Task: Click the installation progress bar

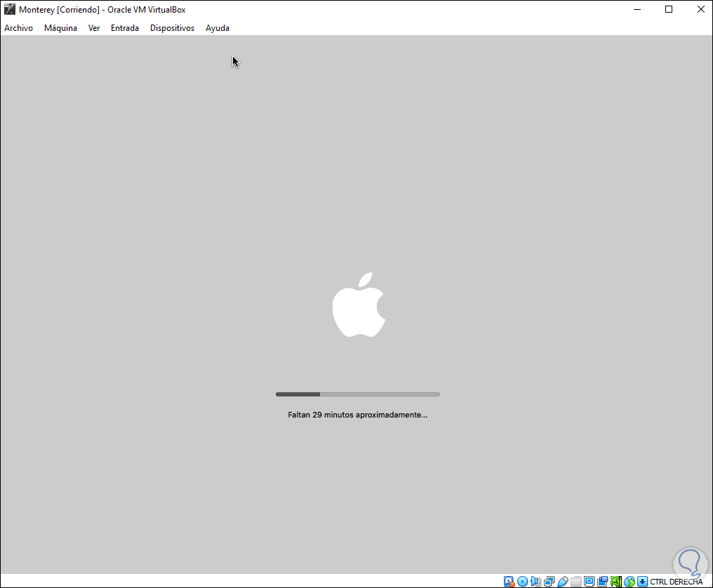Action: 357,394
